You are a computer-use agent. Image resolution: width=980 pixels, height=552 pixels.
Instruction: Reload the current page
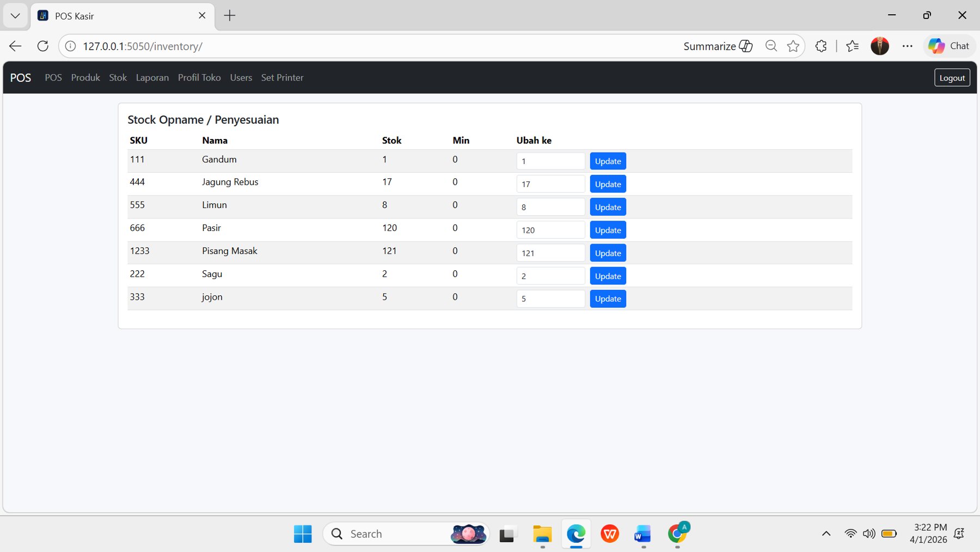point(42,46)
